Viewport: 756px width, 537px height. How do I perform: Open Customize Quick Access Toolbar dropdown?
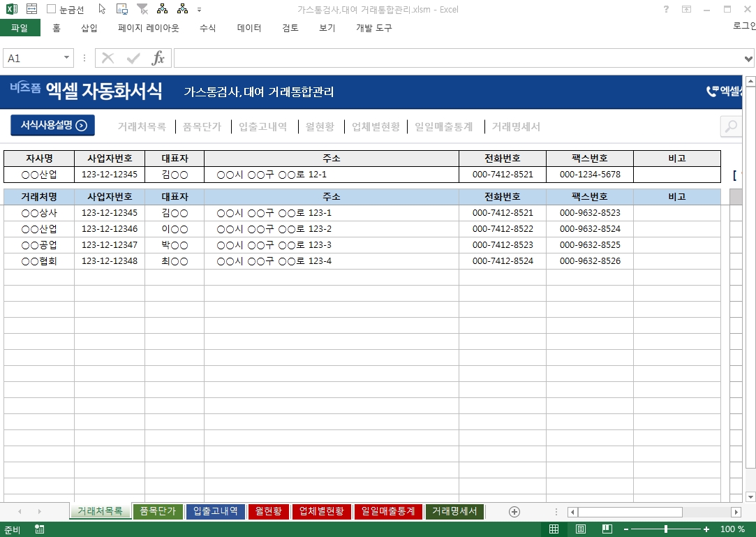tap(199, 10)
